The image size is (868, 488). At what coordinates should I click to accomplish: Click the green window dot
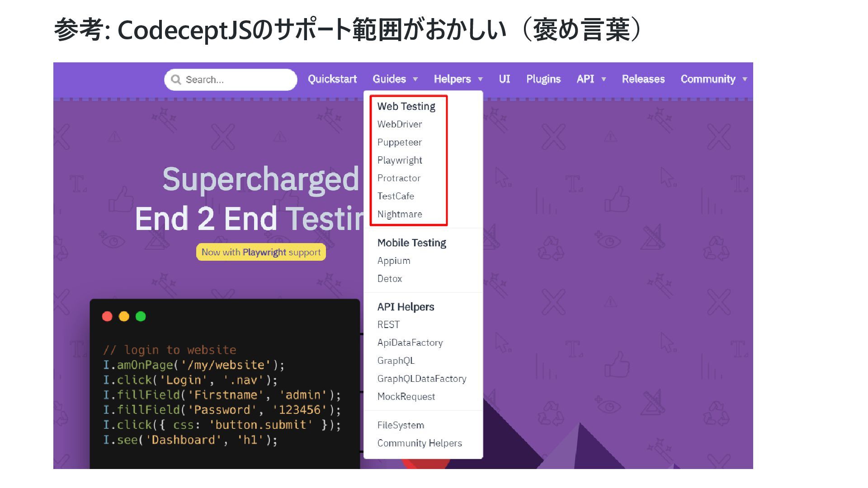tap(141, 316)
